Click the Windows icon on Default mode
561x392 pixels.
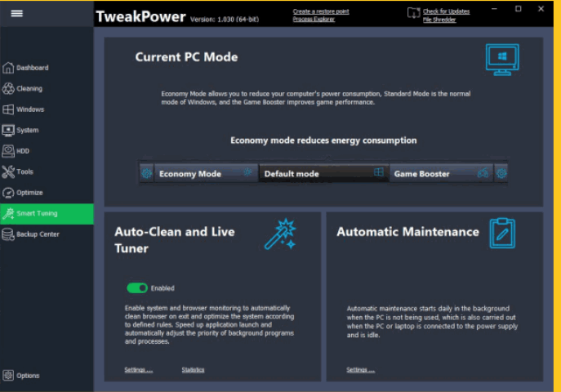379,172
